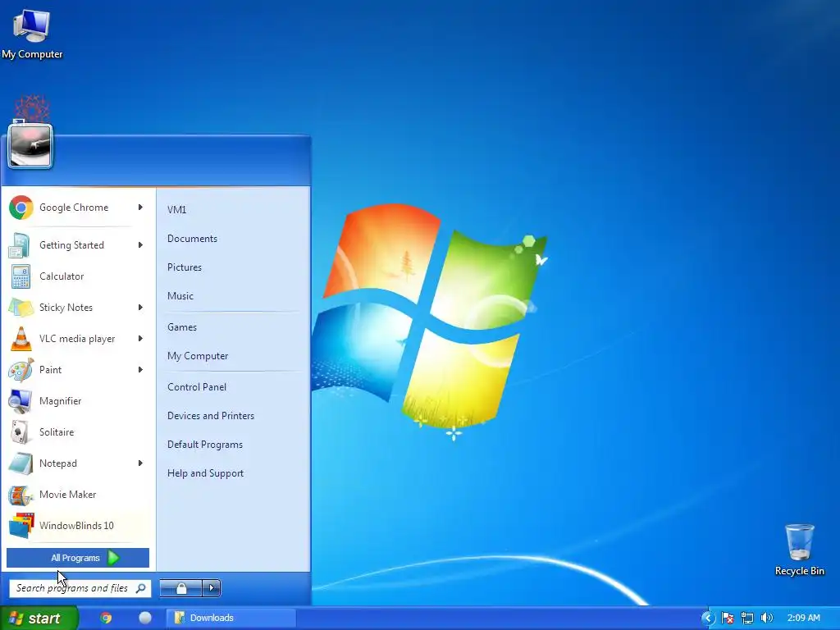This screenshot has width=840, height=630.
Task: Open Movie Maker program icon
Action: click(x=21, y=495)
